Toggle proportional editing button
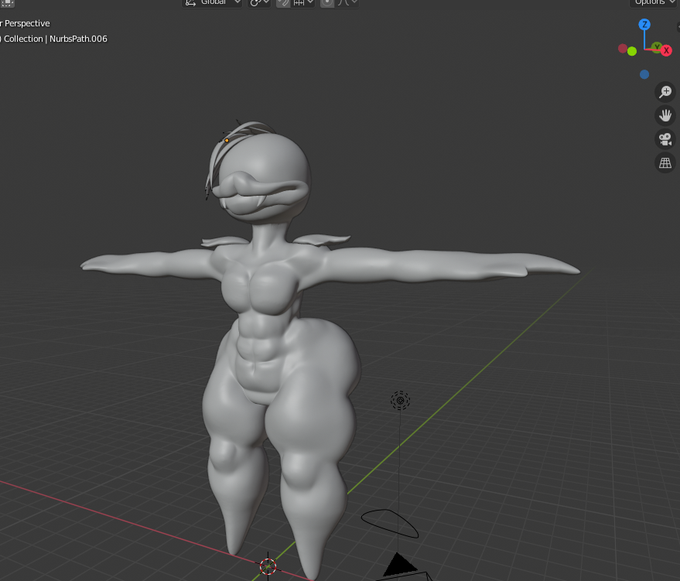The image size is (680, 581). coord(327,3)
